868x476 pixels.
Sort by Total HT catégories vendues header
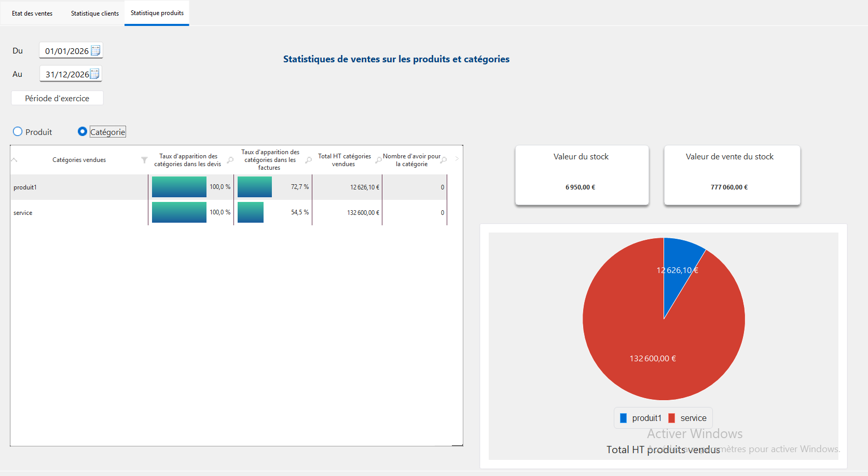pyautogui.click(x=344, y=160)
